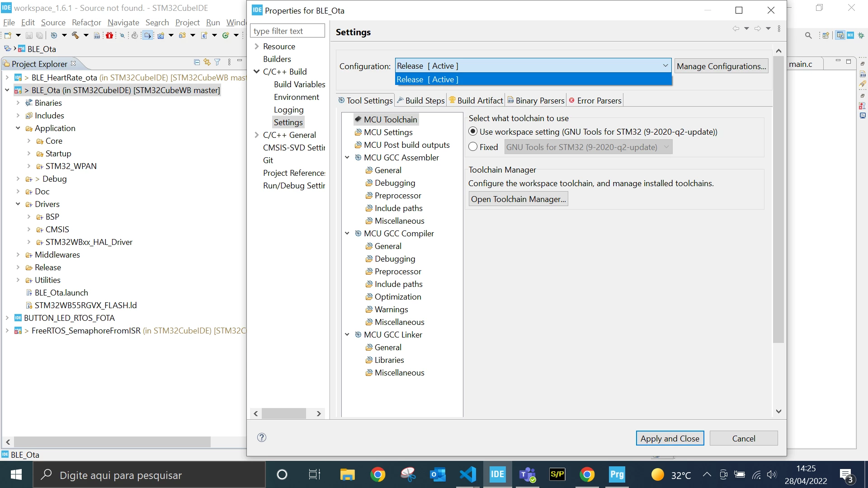Click the pen icon in right trim bar
The width and height of the screenshot is (868, 488).
[x=863, y=84]
